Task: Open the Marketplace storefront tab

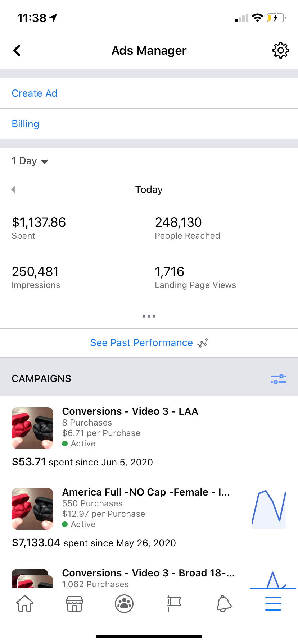Action: [x=74, y=603]
